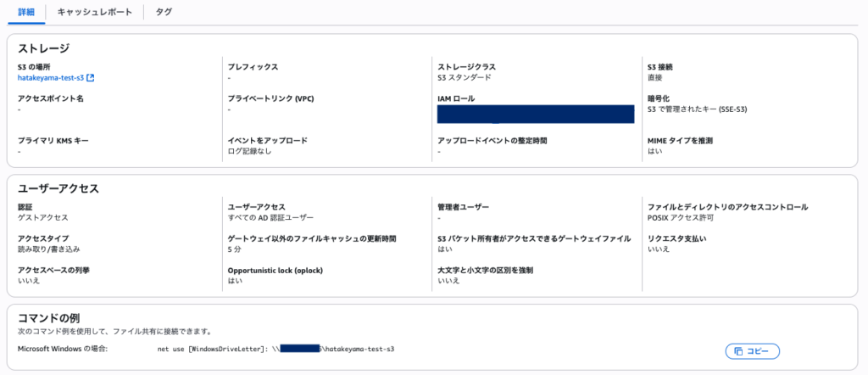Click the コマンドの例 section heading
Image resolution: width=868 pixels, height=375 pixels.
pos(48,318)
